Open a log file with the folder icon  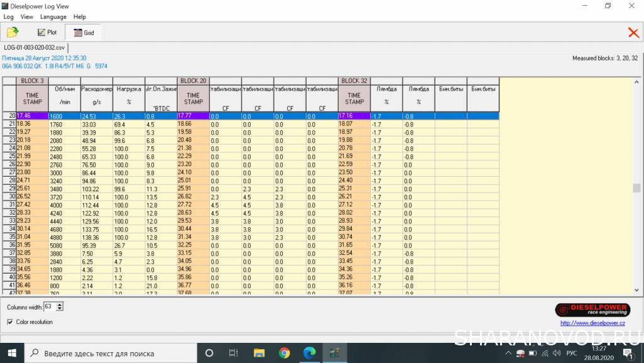tap(13, 32)
